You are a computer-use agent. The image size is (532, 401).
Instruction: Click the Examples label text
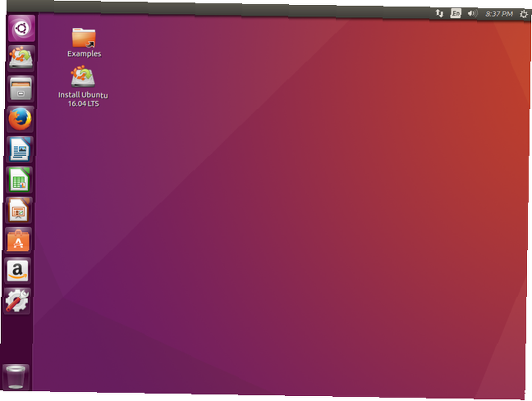(84, 54)
